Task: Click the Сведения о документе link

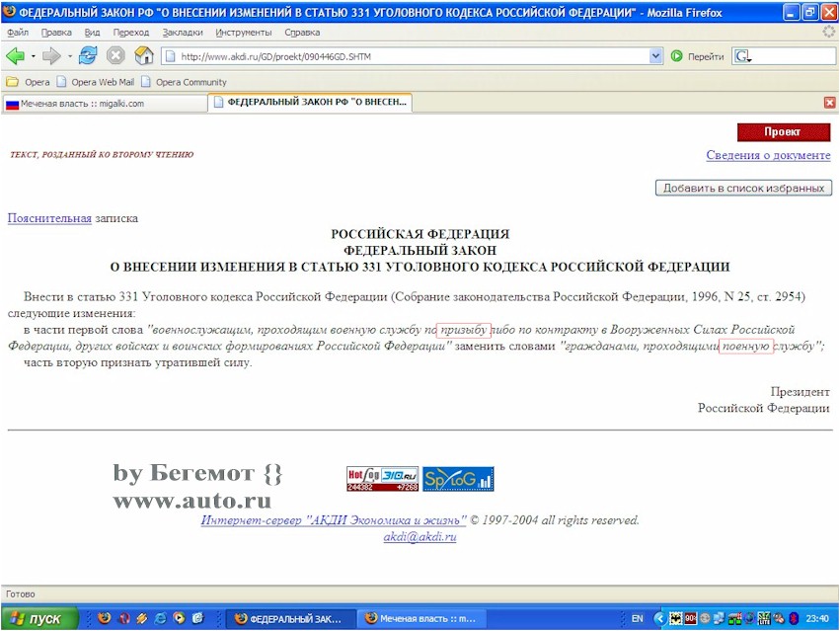Action: 768,155
